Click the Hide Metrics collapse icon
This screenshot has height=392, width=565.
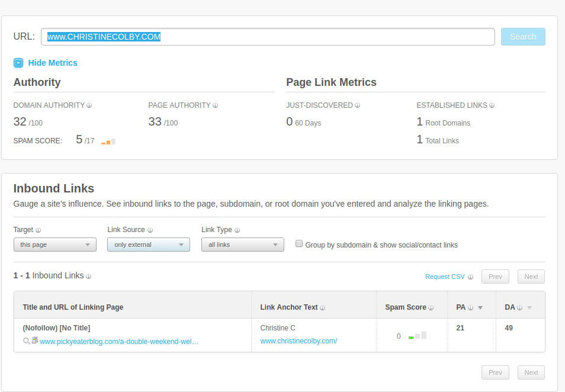pyautogui.click(x=18, y=63)
